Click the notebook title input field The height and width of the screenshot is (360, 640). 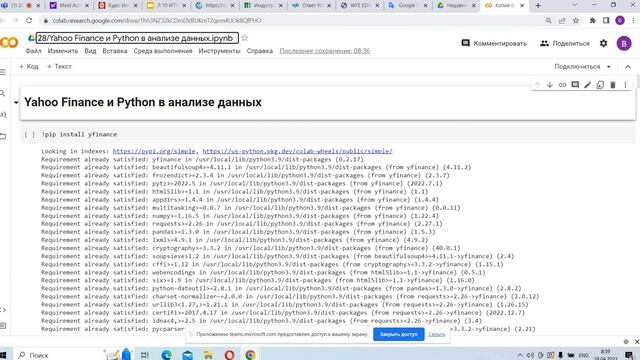click(137, 38)
